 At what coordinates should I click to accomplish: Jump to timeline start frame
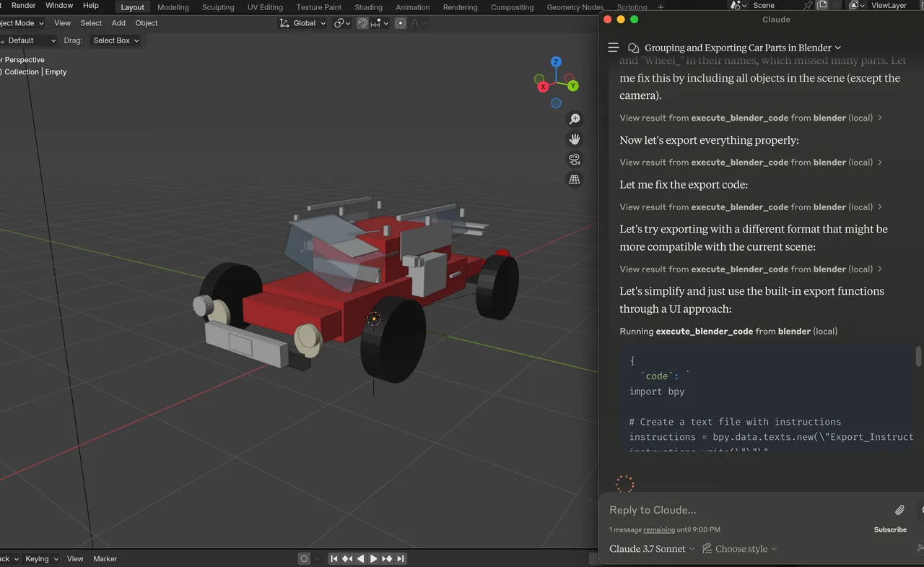tap(334, 558)
